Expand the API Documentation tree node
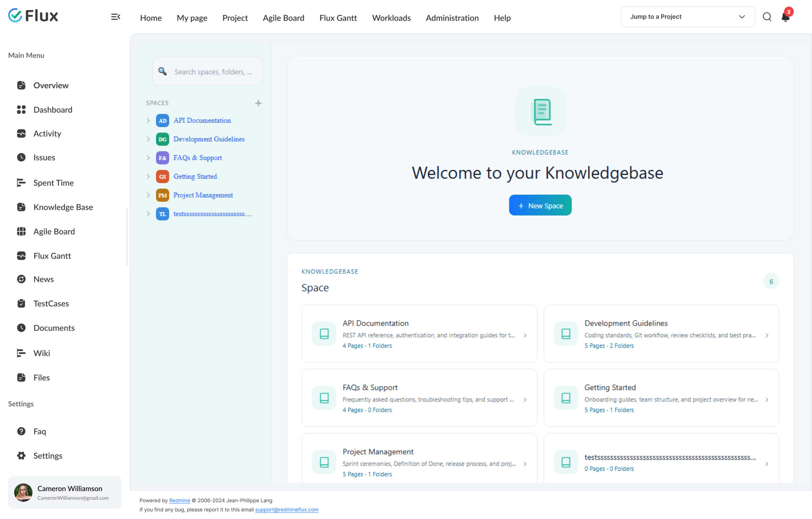 tap(148, 120)
